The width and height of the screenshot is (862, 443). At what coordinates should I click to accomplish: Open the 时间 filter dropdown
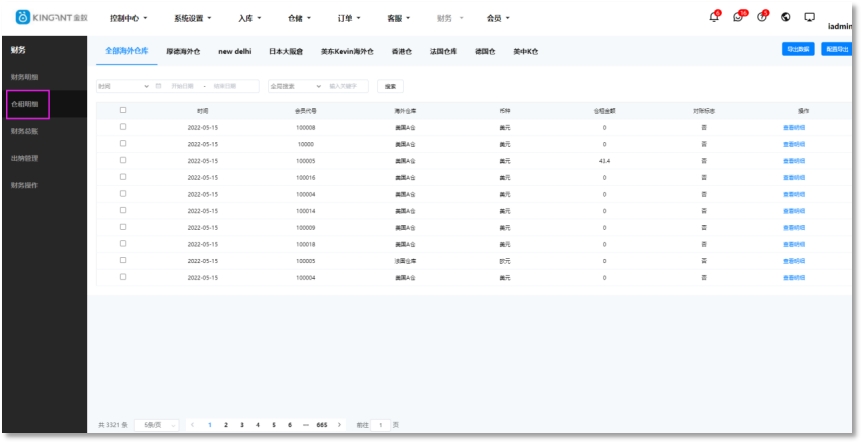point(123,86)
